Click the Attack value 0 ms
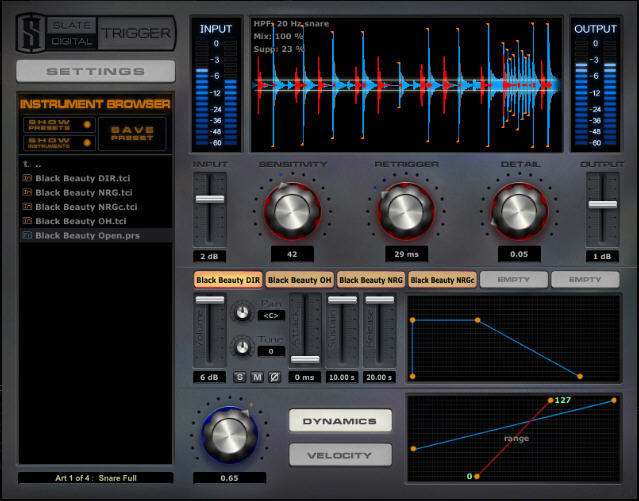The height and width of the screenshot is (501, 639). click(x=305, y=377)
